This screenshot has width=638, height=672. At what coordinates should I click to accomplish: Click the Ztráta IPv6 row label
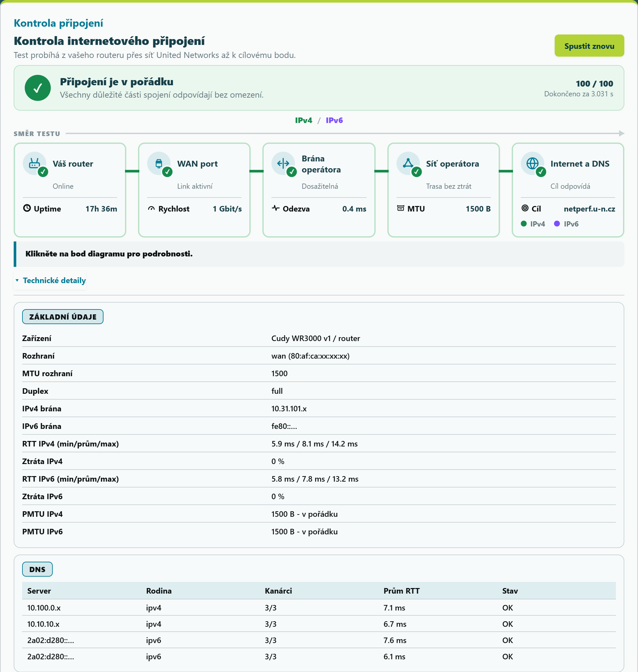(x=43, y=497)
